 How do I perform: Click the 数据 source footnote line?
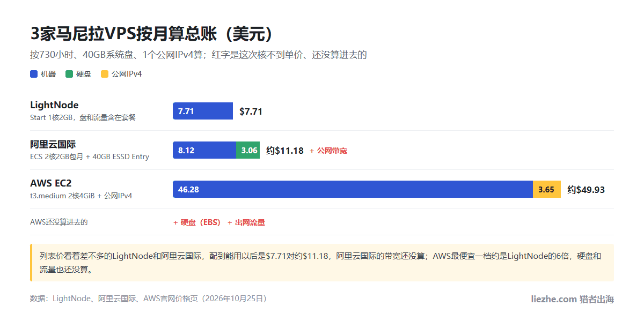[148, 299]
